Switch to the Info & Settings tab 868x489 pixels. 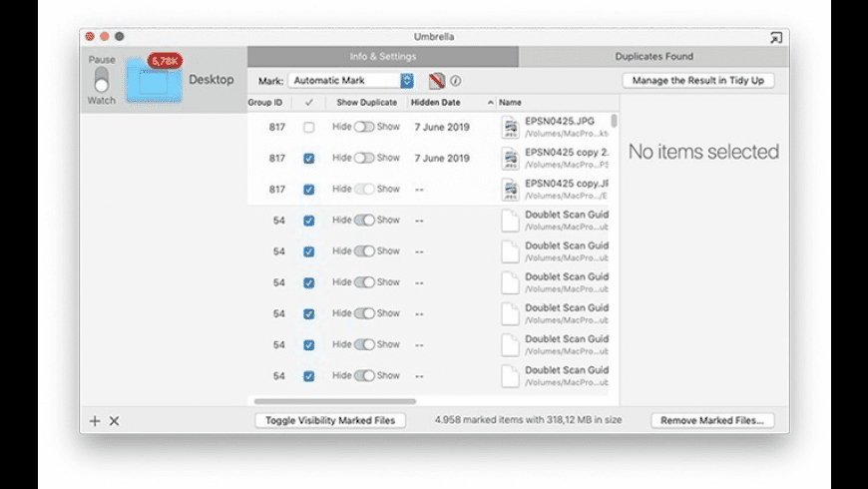[383, 57]
